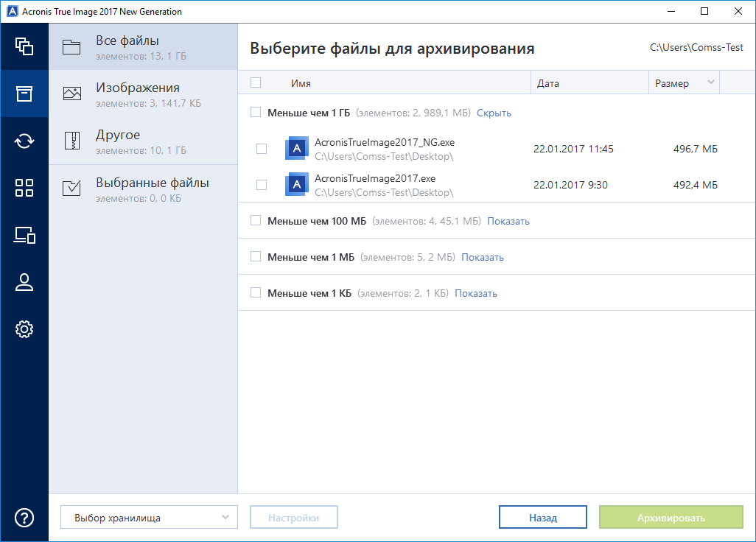Check the AcronisTrueImage2017_NG.exe file checkbox
756x542 pixels.
click(x=262, y=149)
